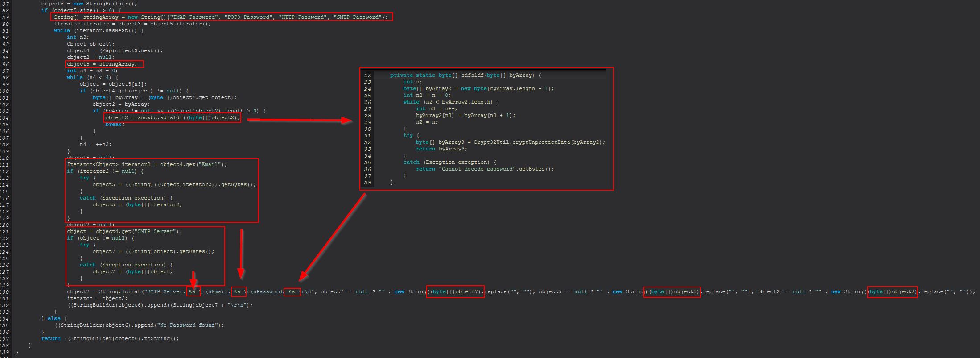Click the "Cannot decode password" return line
Image resolution: width=980 pixels, height=358 pixels.
click(x=485, y=169)
